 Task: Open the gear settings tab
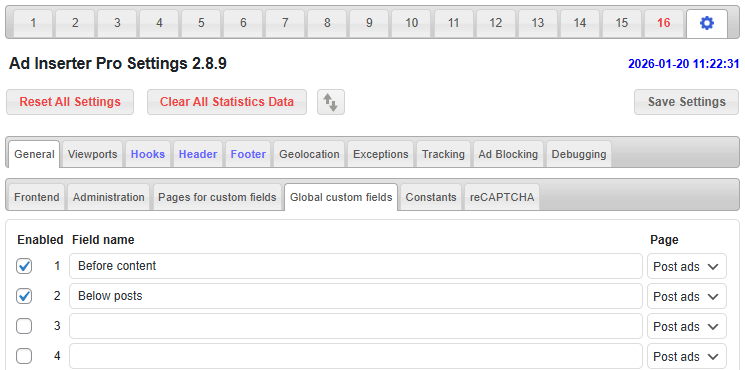point(707,23)
